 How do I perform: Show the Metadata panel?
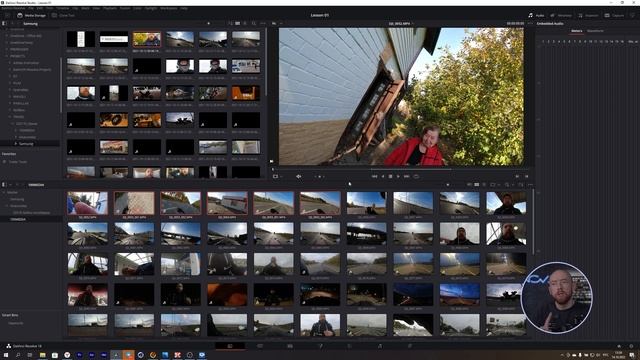(561, 16)
